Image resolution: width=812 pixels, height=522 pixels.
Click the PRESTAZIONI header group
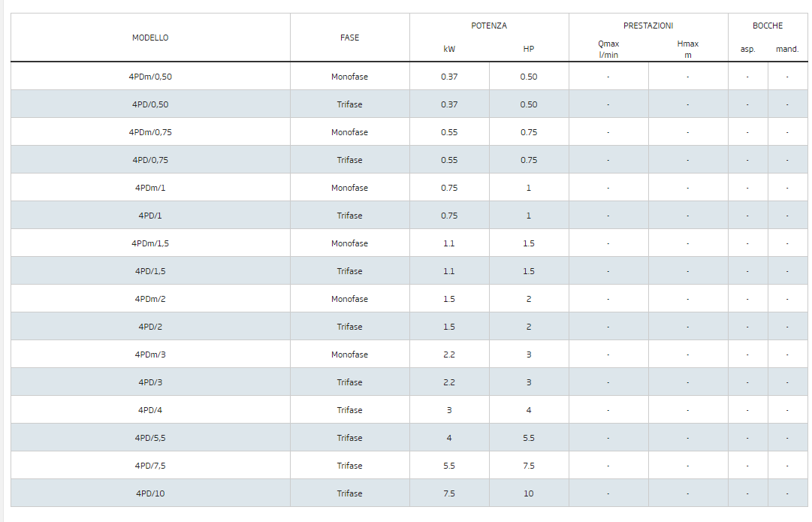tap(648, 26)
